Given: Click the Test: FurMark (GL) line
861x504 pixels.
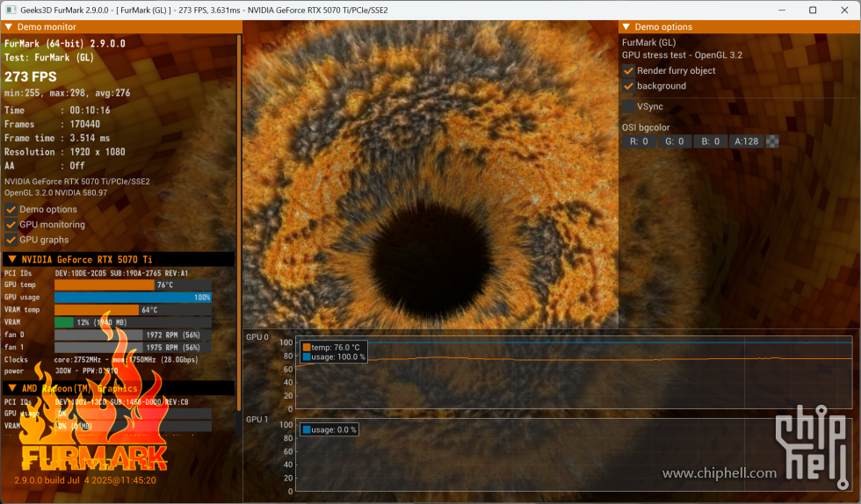Looking at the screenshot, I should point(49,58).
